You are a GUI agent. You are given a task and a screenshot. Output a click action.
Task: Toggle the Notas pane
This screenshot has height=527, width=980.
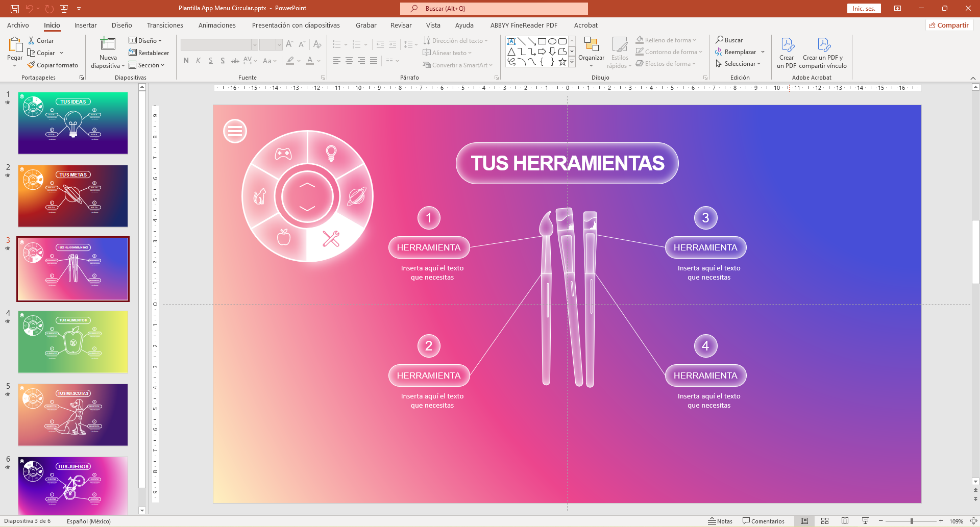pyautogui.click(x=720, y=521)
